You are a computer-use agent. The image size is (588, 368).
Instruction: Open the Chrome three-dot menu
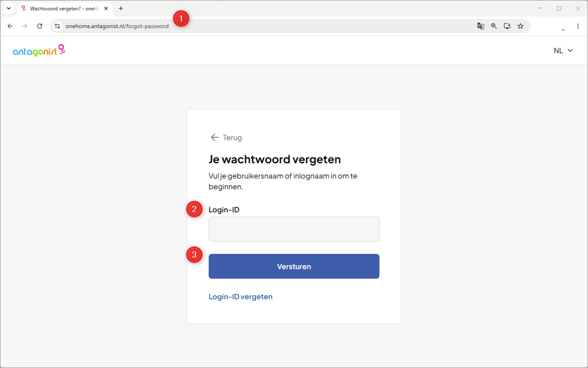(x=578, y=26)
